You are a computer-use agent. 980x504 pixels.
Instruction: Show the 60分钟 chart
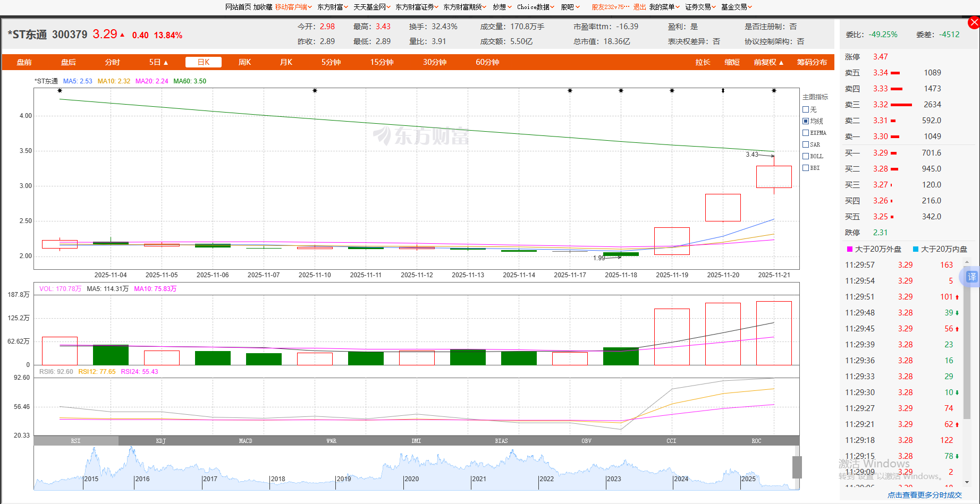click(487, 62)
